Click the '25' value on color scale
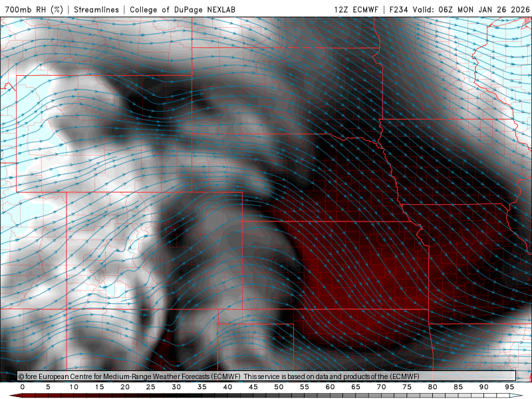Viewport: 532px width, 399px height. click(151, 387)
